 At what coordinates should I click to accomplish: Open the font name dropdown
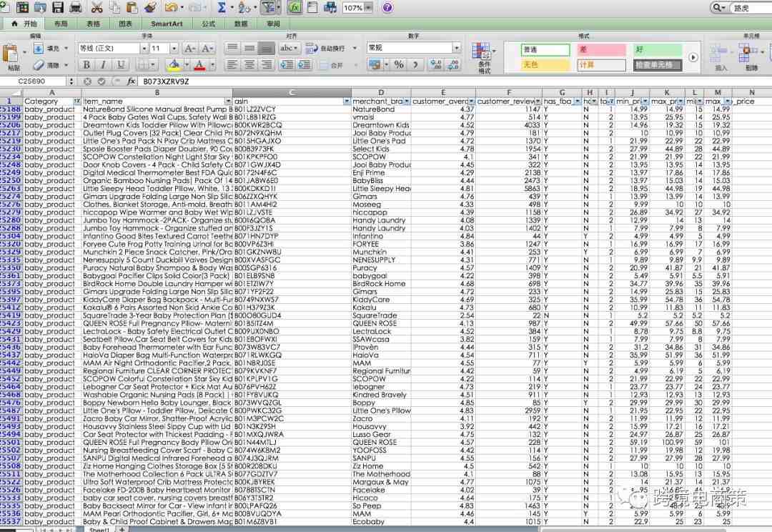(144, 49)
